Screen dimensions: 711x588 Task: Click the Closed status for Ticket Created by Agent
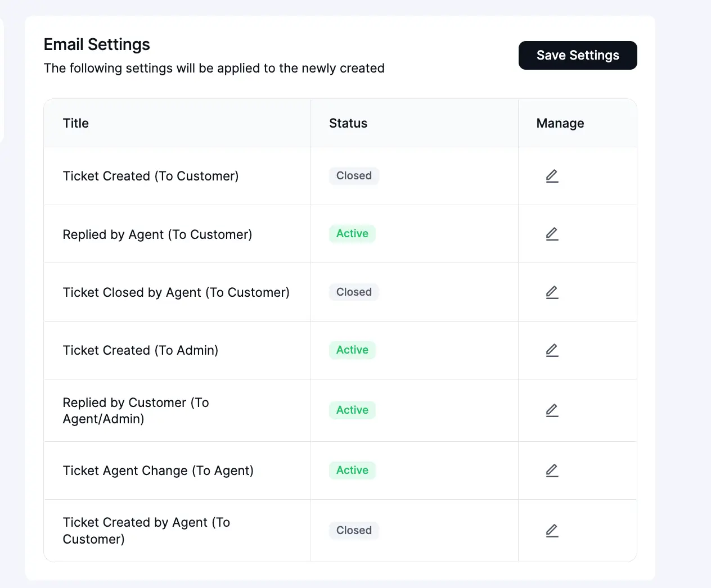pos(353,530)
